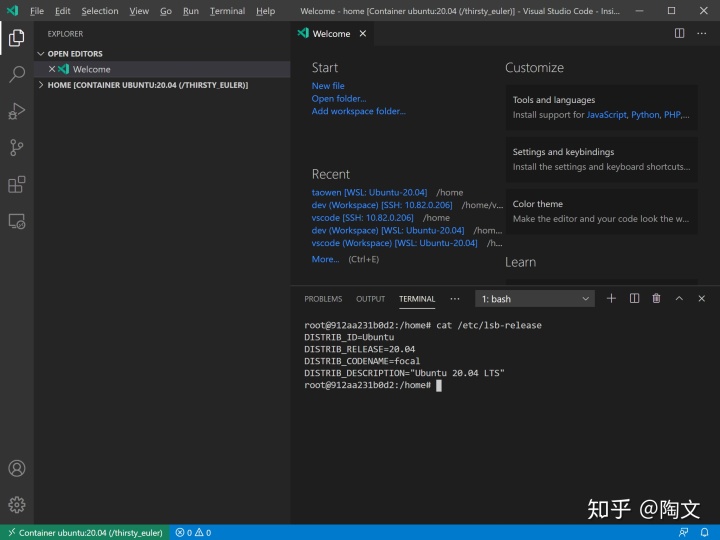
Task: Select Welcome file in Open Editors
Action: pos(163,69)
